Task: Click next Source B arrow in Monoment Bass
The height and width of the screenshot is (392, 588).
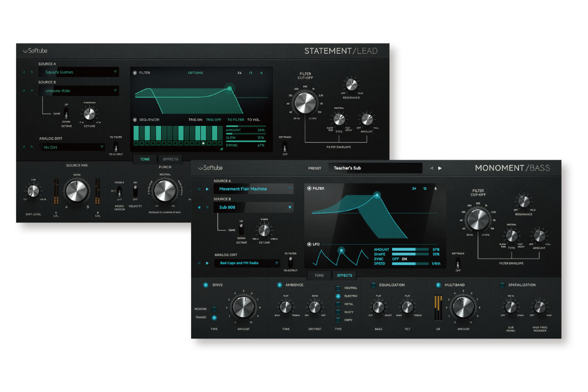Action: tap(207, 207)
